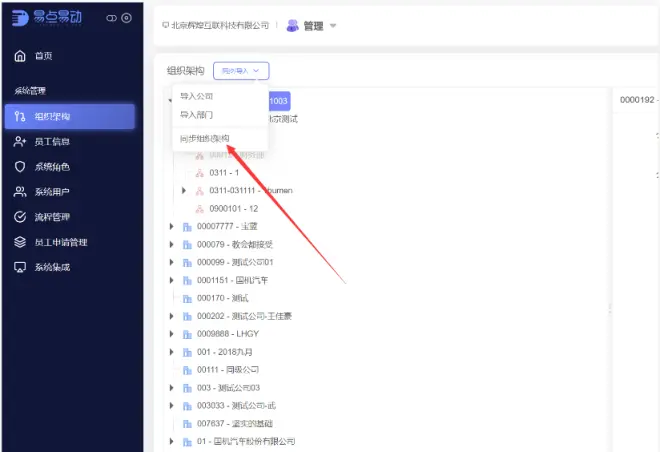Select 同步组织架构 menu option
The height and width of the screenshot is (452, 660).
205,138
